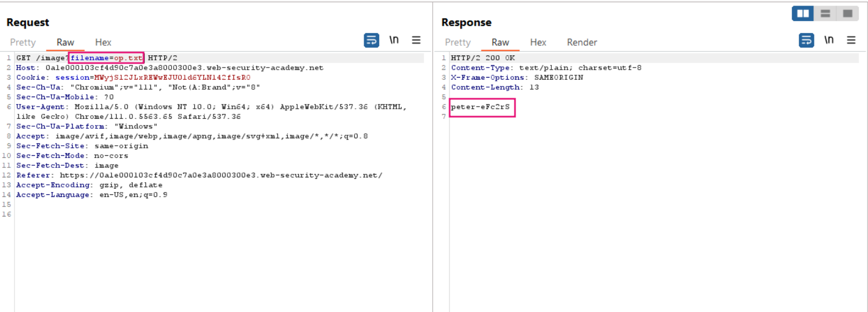Switch Request view to Hex tab
The width and height of the screenshot is (868, 312).
[x=103, y=42]
